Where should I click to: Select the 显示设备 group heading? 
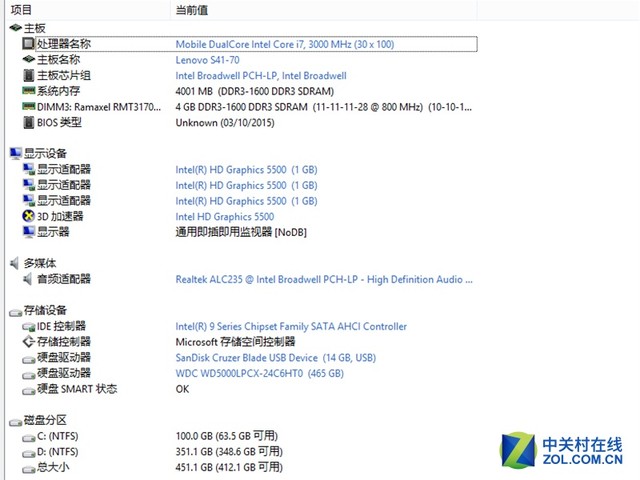point(45,153)
